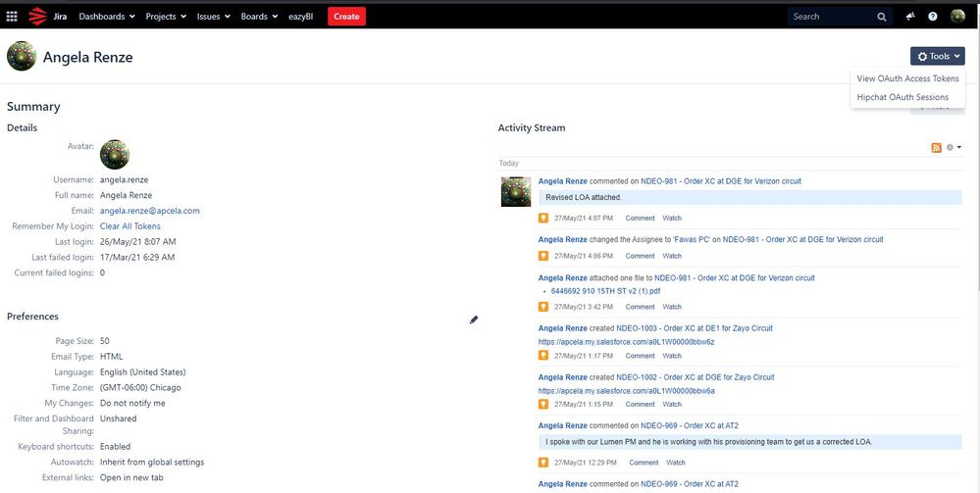This screenshot has height=493, width=980.
Task: Click Angela Renze avatar in Activity Stream
Action: 516,192
